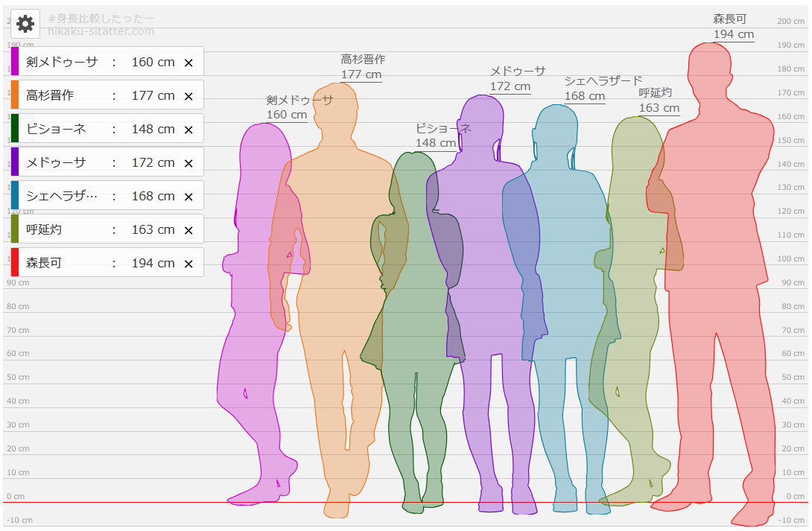This screenshot has height=531, width=812.
Task: Remove 剣メドゥーサ entry with its X icon
Action: coord(188,63)
